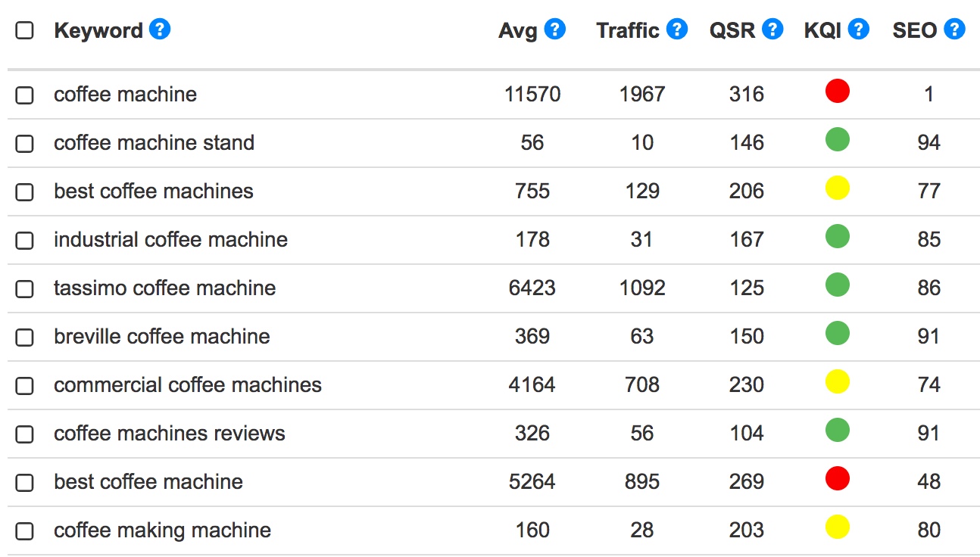
Task: Click the yellow KQI dot for commercial coffee machines
Action: [837, 381]
